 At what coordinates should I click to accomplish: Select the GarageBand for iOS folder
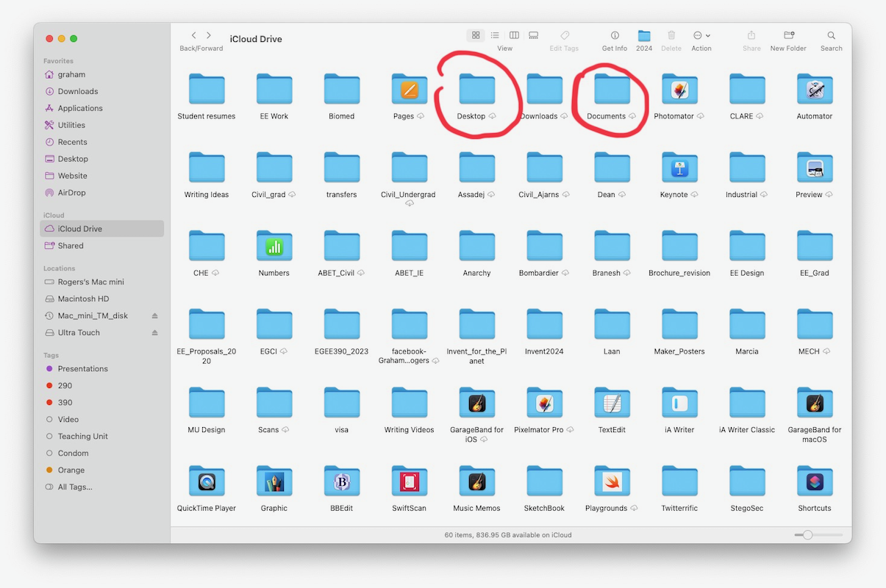point(477,404)
